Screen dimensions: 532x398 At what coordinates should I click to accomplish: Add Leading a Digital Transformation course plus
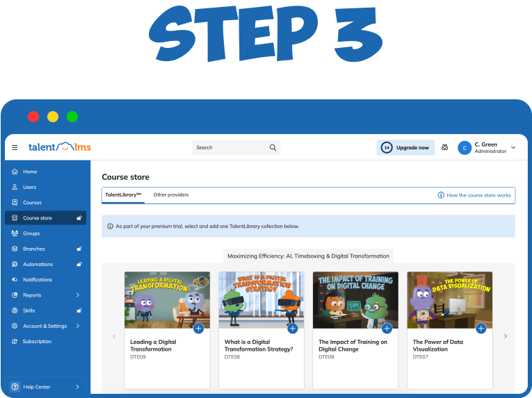point(198,328)
